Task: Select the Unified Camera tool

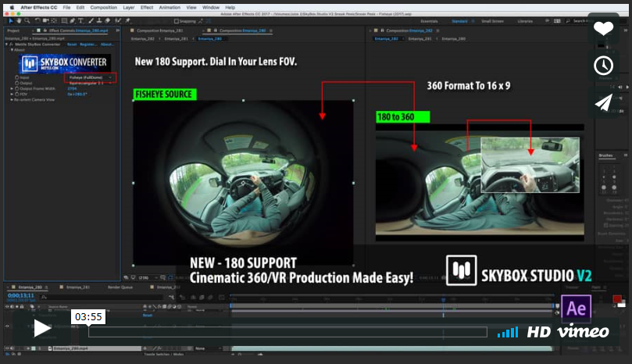Action: point(45,20)
